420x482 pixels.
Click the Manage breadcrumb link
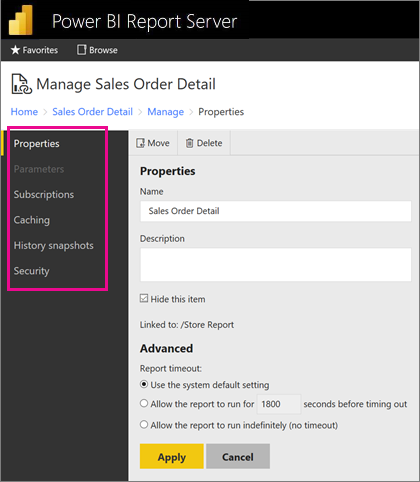coord(166,112)
